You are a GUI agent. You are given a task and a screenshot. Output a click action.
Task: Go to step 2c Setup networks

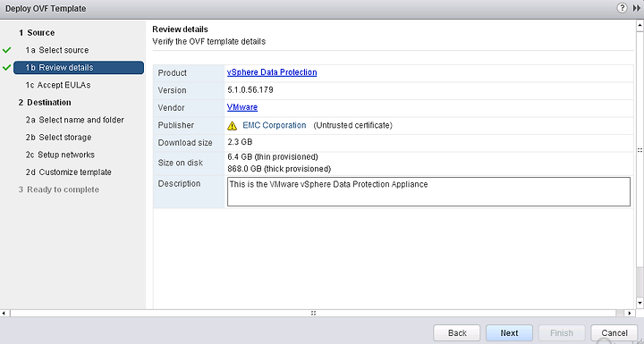point(60,155)
